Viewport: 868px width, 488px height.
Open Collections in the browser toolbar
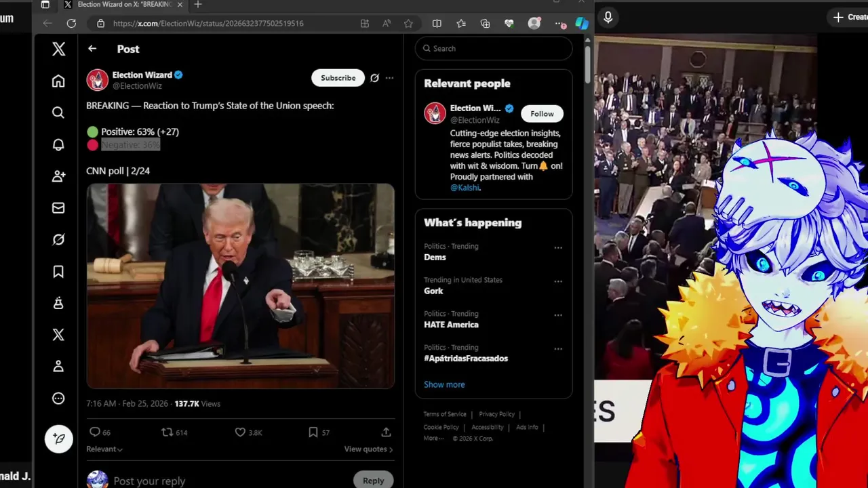point(485,23)
